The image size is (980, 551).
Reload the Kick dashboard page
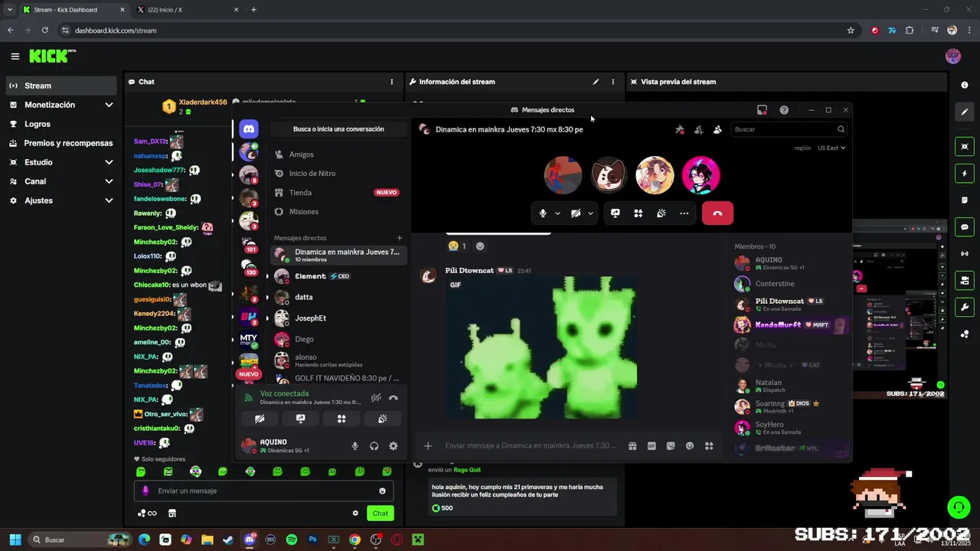[45, 31]
